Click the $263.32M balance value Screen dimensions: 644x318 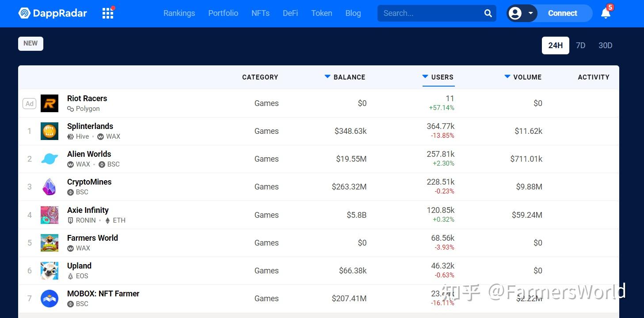pos(349,187)
